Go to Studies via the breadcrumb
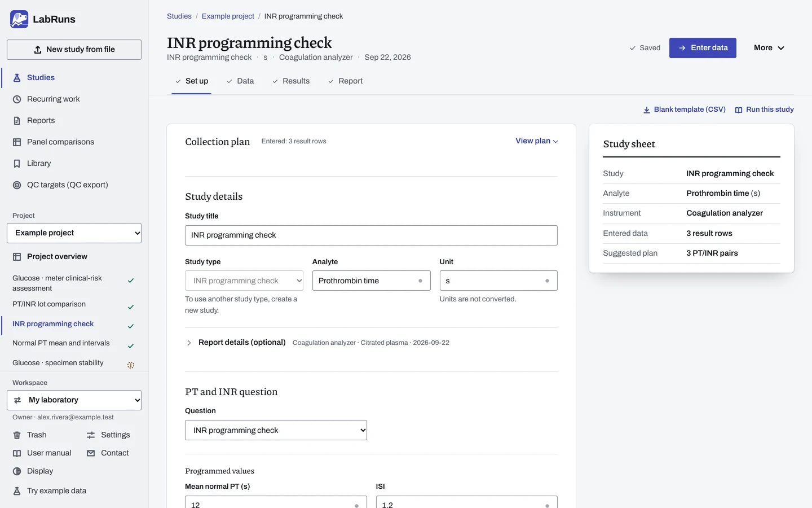This screenshot has height=508, width=812. (179, 16)
